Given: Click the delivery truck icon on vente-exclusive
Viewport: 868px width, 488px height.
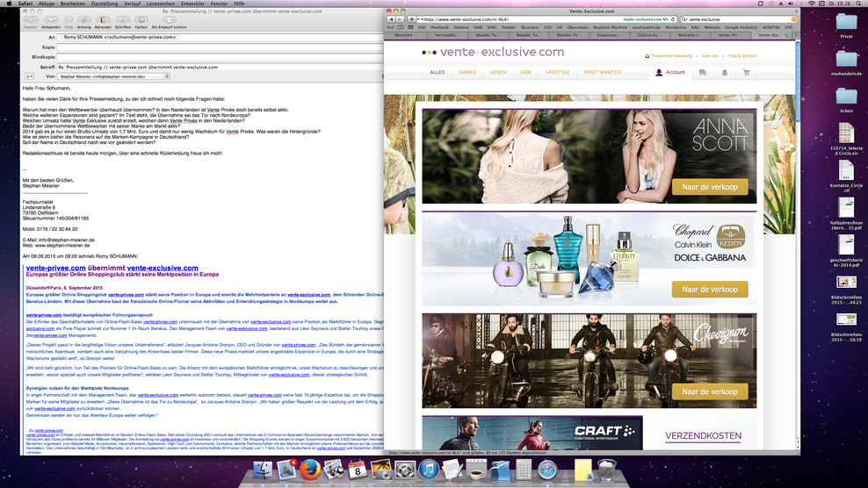Looking at the screenshot, I should point(703,73).
